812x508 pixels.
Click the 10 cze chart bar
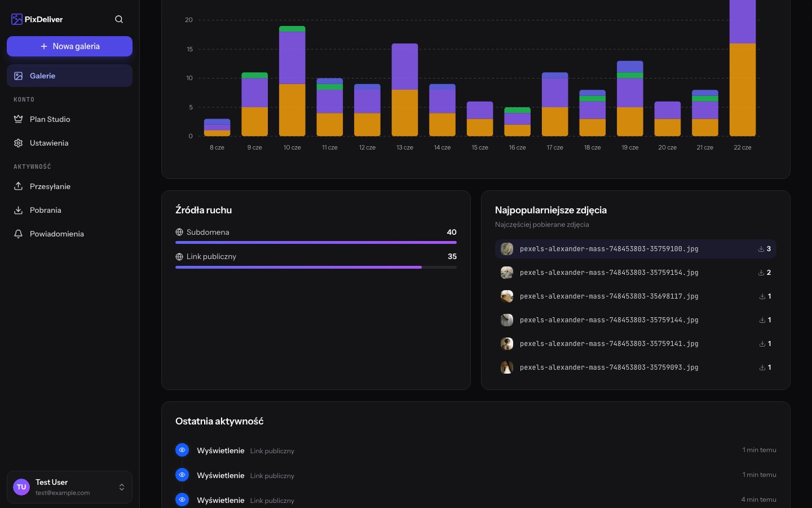(x=292, y=81)
